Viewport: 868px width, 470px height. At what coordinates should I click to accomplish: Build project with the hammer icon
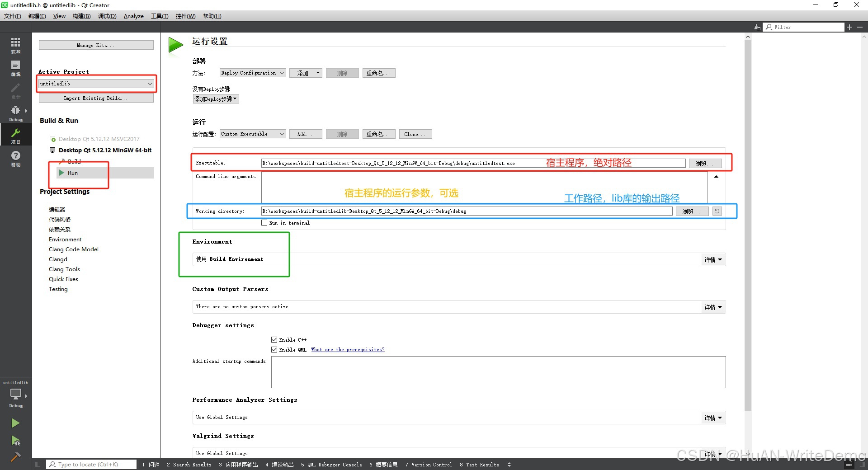pos(15,457)
